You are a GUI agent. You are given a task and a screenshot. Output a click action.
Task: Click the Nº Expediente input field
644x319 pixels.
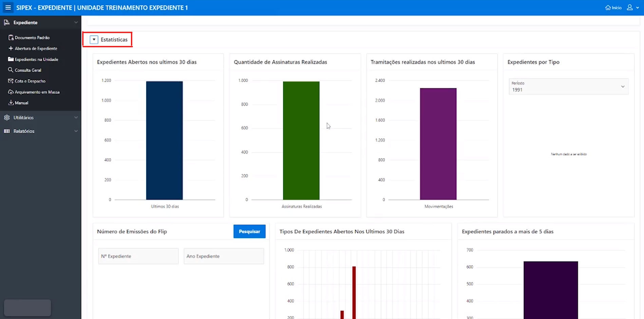pyautogui.click(x=138, y=256)
